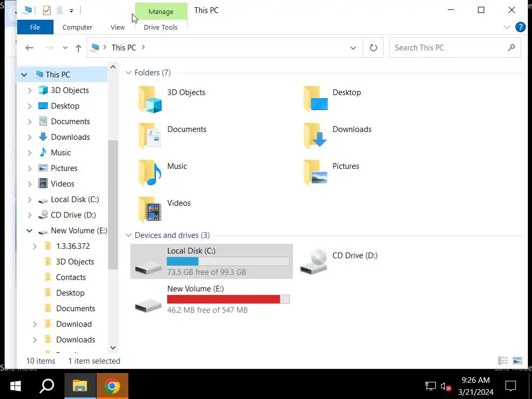The width and height of the screenshot is (532, 399).
Task: Open the recent locations dropdown
Action: (65, 48)
